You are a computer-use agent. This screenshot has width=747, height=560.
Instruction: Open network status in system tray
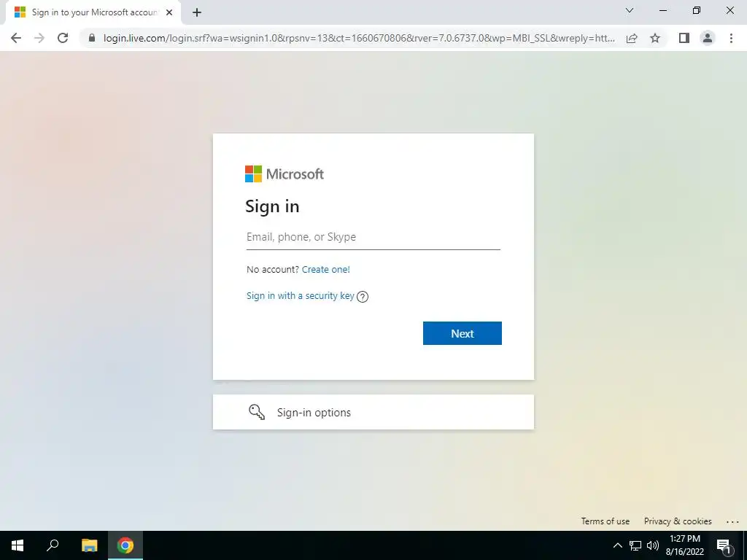coord(635,545)
